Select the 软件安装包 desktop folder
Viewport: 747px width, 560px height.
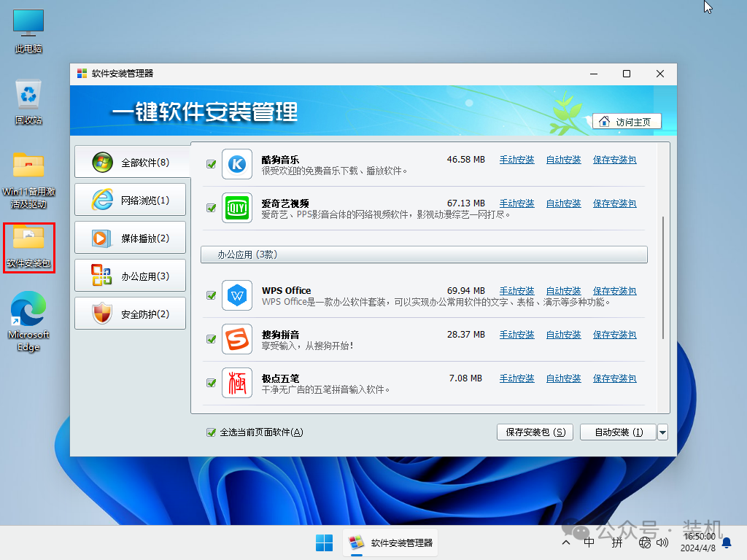(28, 248)
